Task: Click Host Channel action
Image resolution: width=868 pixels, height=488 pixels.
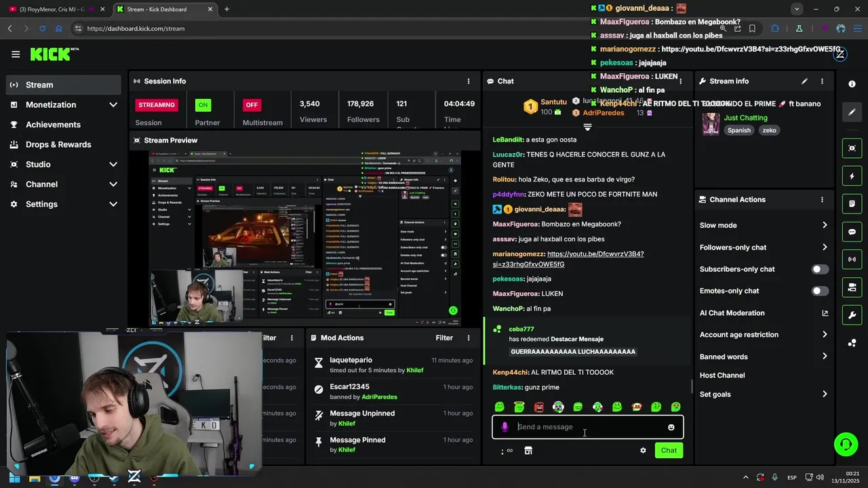Action: click(722, 375)
